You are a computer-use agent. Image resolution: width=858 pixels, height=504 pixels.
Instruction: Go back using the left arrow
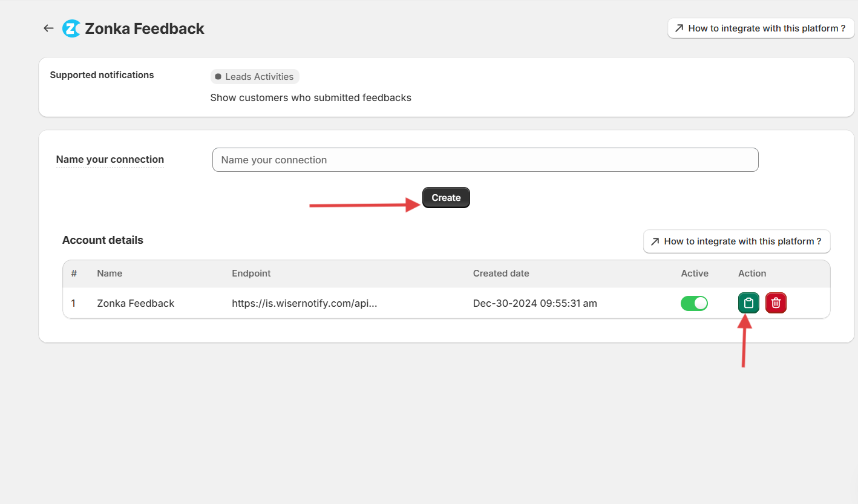point(48,28)
